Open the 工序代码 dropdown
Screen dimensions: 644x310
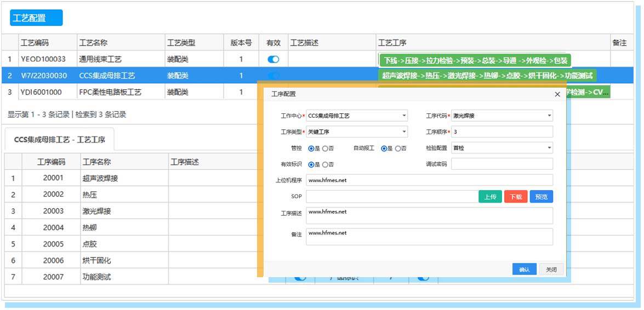tap(502, 116)
